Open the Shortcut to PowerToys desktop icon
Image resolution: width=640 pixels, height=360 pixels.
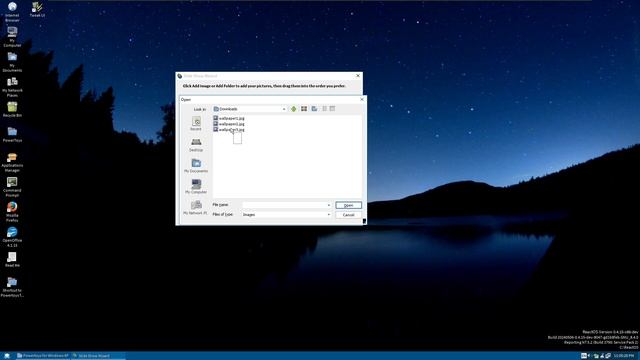pyautogui.click(x=12, y=287)
